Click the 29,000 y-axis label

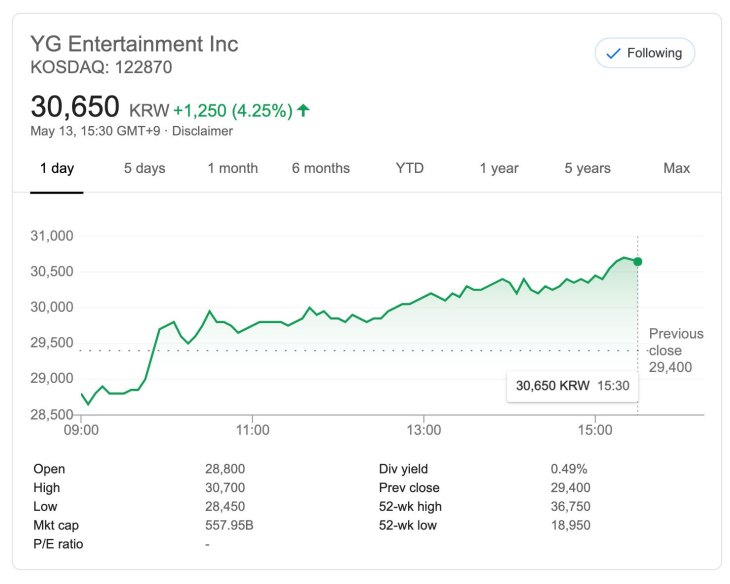point(52,378)
